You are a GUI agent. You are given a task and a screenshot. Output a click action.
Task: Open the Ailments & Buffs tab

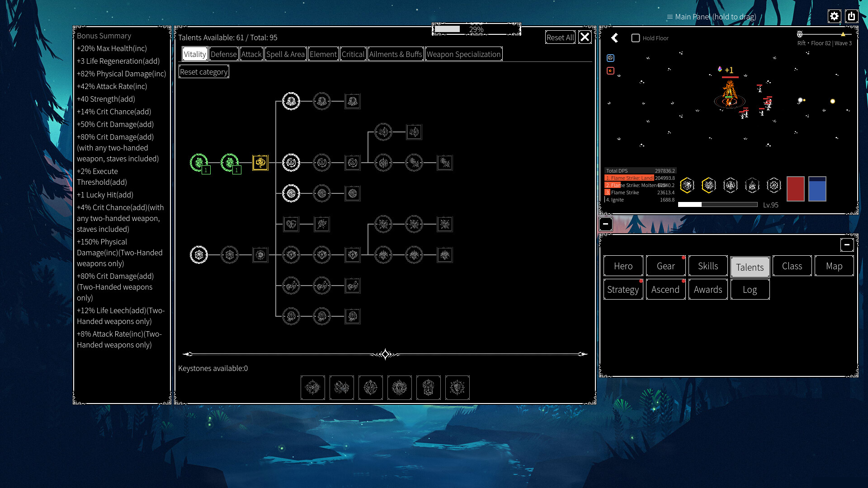tap(396, 54)
